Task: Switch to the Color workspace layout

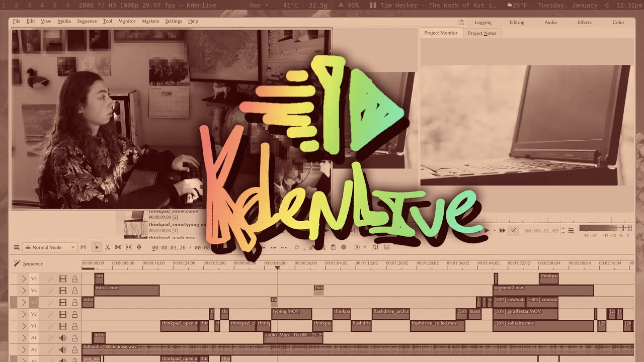Action: (x=618, y=23)
